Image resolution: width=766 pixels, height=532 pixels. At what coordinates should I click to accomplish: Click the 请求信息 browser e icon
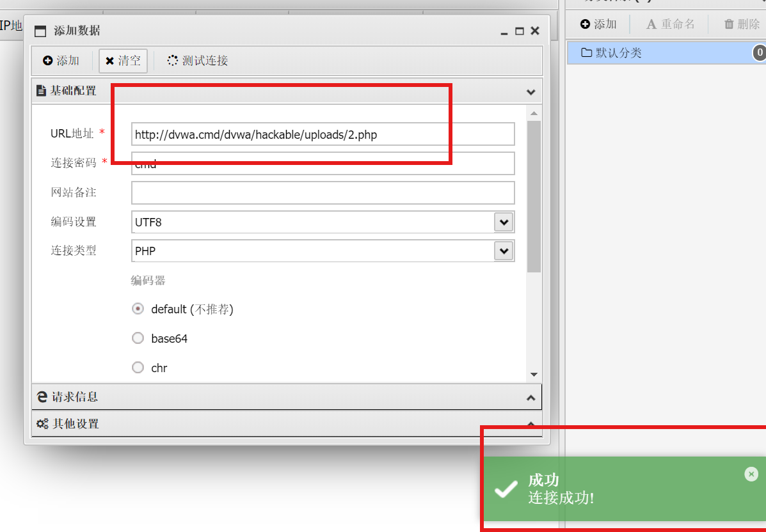click(x=42, y=397)
